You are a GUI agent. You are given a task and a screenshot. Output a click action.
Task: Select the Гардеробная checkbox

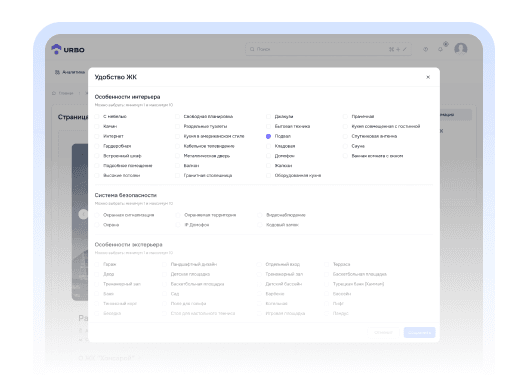coord(97,146)
